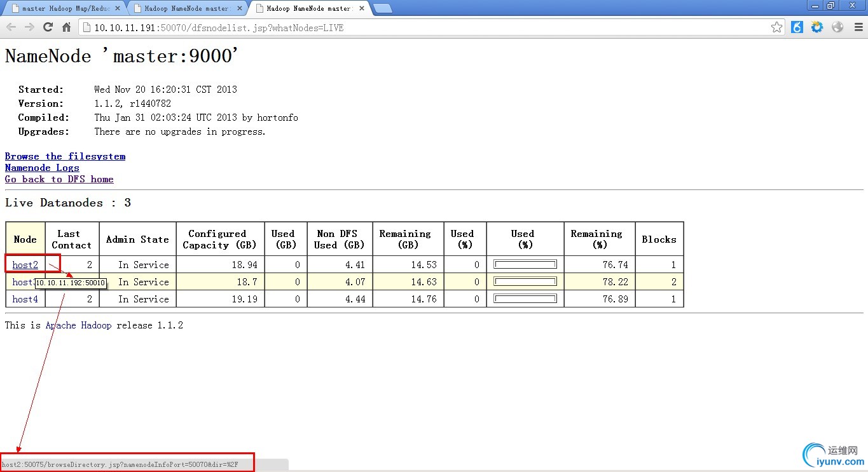This screenshot has width=868, height=472.
Task: Click the NameNode 'master:9000' page title
Action: coord(121,56)
